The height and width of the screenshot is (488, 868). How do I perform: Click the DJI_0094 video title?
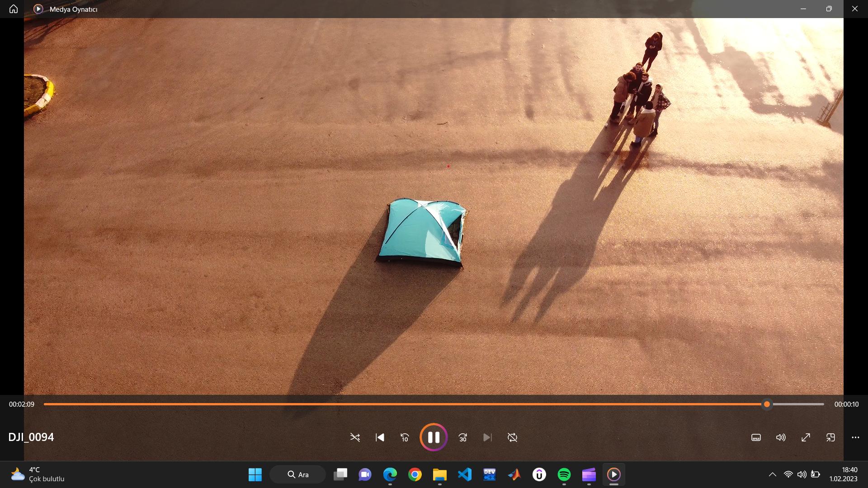(x=31, y=437)
